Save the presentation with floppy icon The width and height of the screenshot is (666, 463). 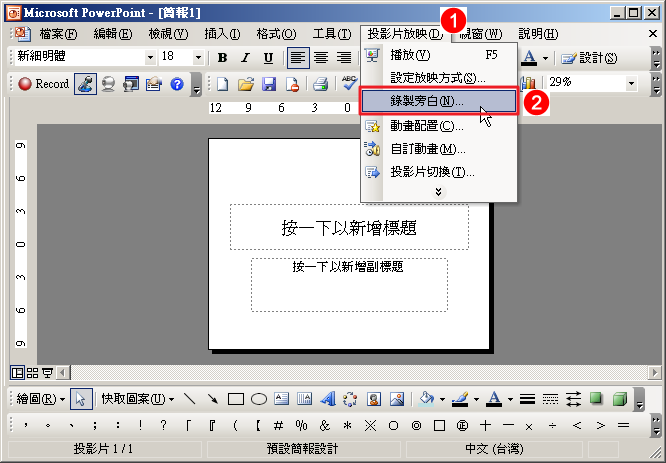[269, 84]
